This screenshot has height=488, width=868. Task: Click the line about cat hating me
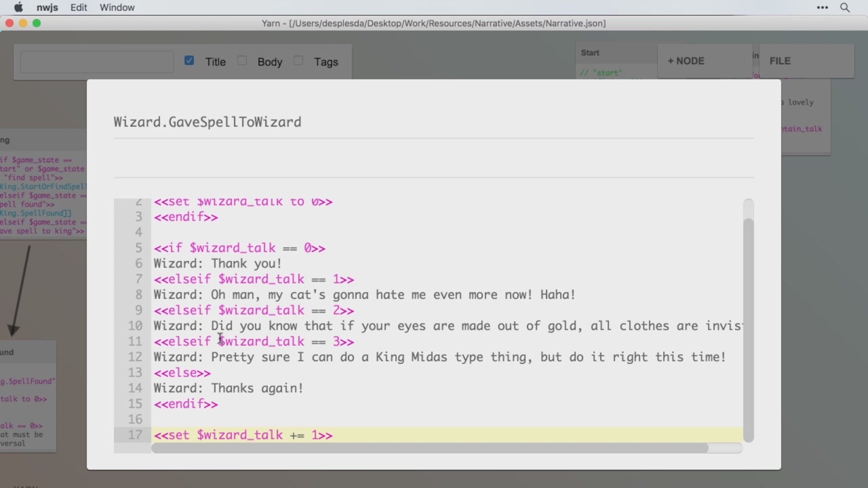click(364, 295)
